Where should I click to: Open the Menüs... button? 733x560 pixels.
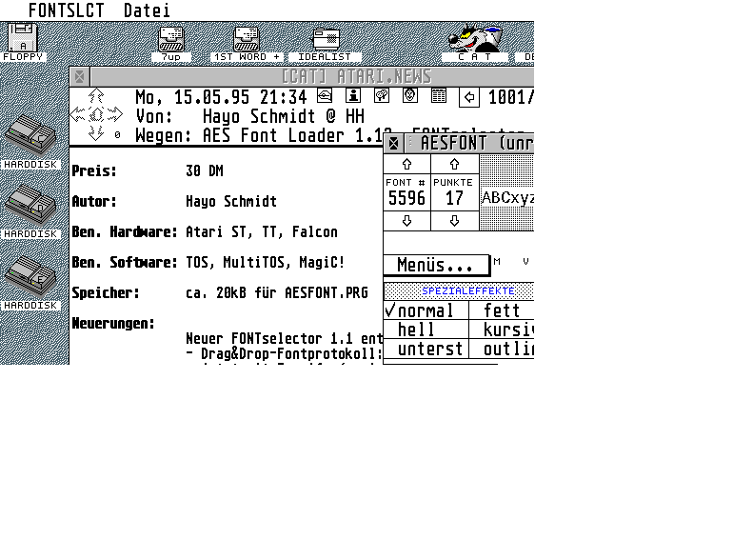436,265
